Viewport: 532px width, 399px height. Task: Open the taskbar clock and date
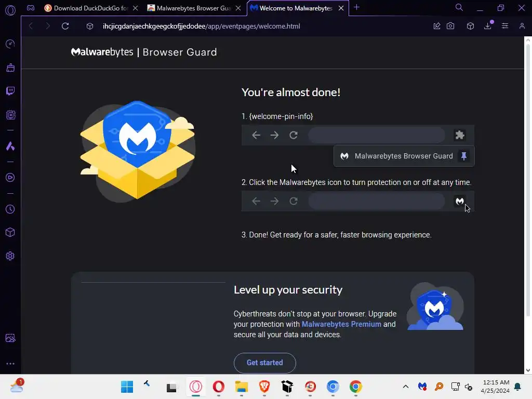495,387
